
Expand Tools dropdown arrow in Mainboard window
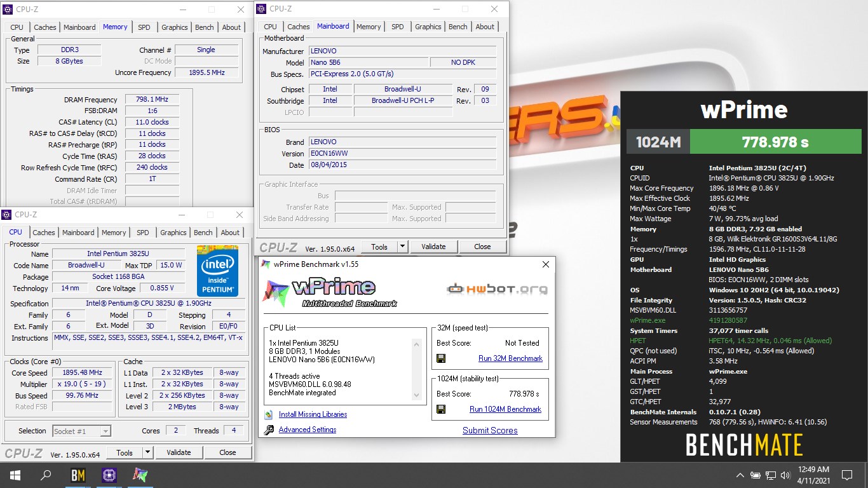[x=402, y=247]
